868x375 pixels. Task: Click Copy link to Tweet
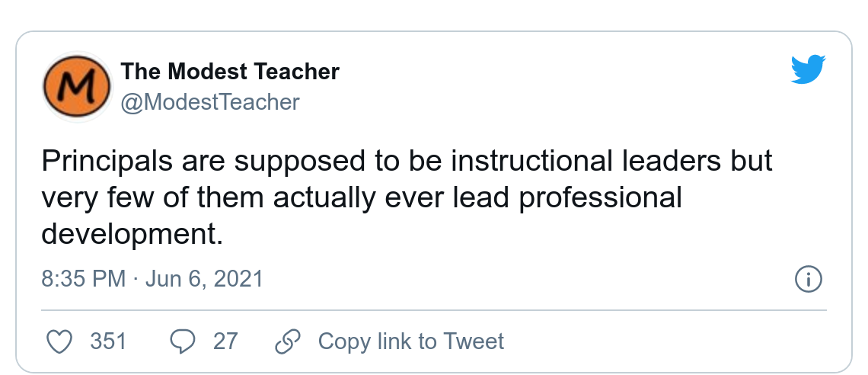410,341
